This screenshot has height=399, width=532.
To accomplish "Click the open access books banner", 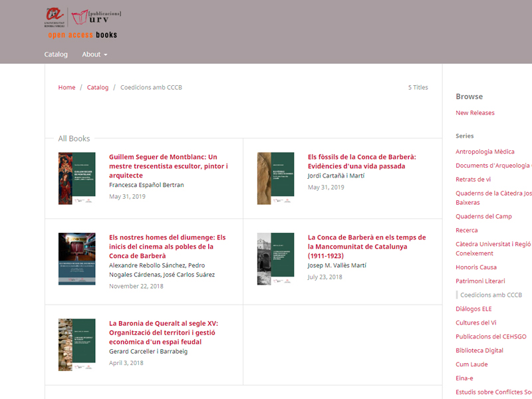I will 81,34.
